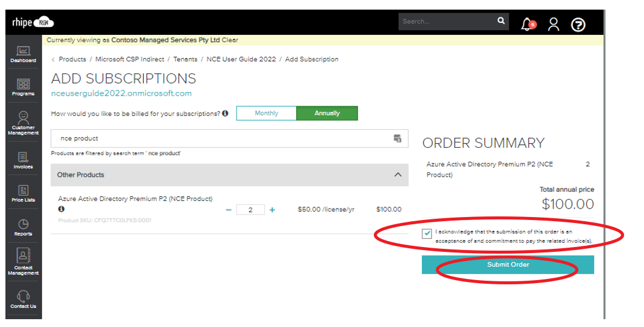Screen dimensions: 644x327
Task: Click the $50.00 /license/yr price
Action: click(x=326, y=210)
